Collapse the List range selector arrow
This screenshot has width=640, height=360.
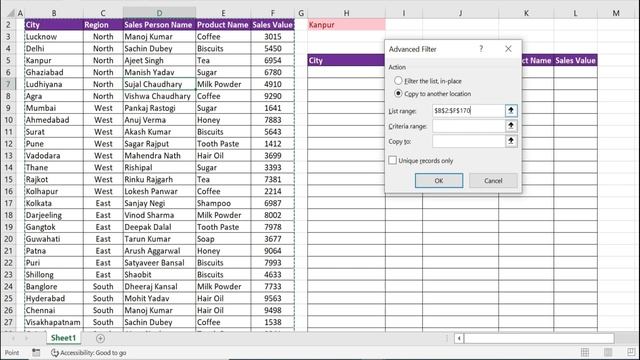pos(511,111)
